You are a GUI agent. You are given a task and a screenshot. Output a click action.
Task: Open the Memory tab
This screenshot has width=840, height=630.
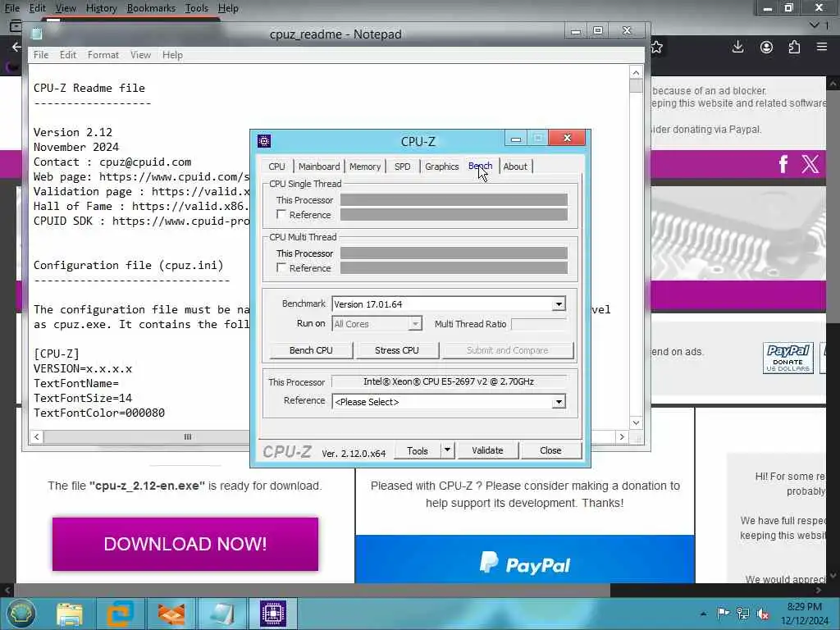pyautogui.click(x=365, y=167)
